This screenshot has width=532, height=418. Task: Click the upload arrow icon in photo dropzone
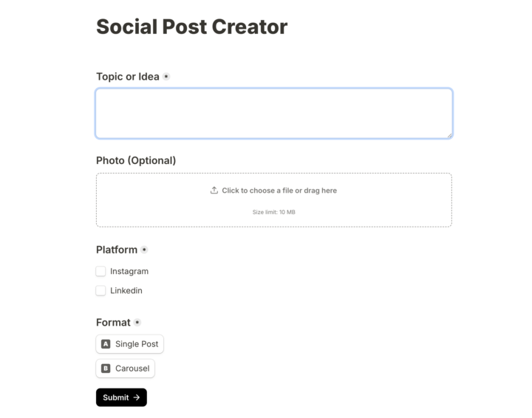(214, 191)
